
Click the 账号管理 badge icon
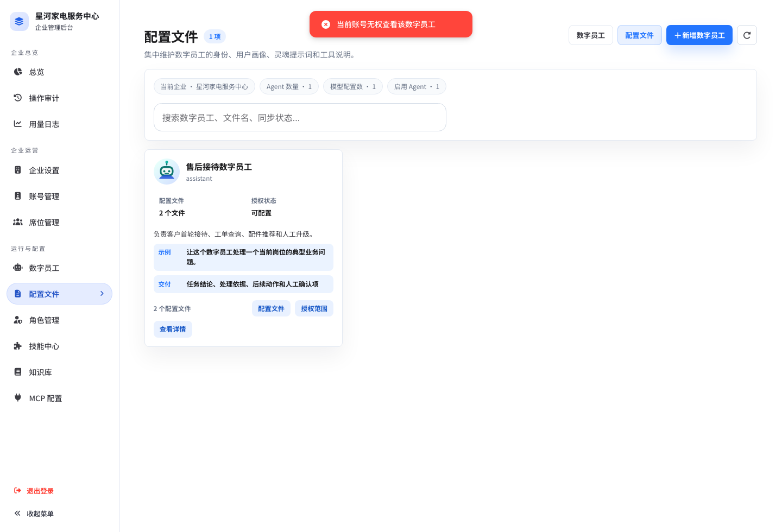[x=18, y=196]
